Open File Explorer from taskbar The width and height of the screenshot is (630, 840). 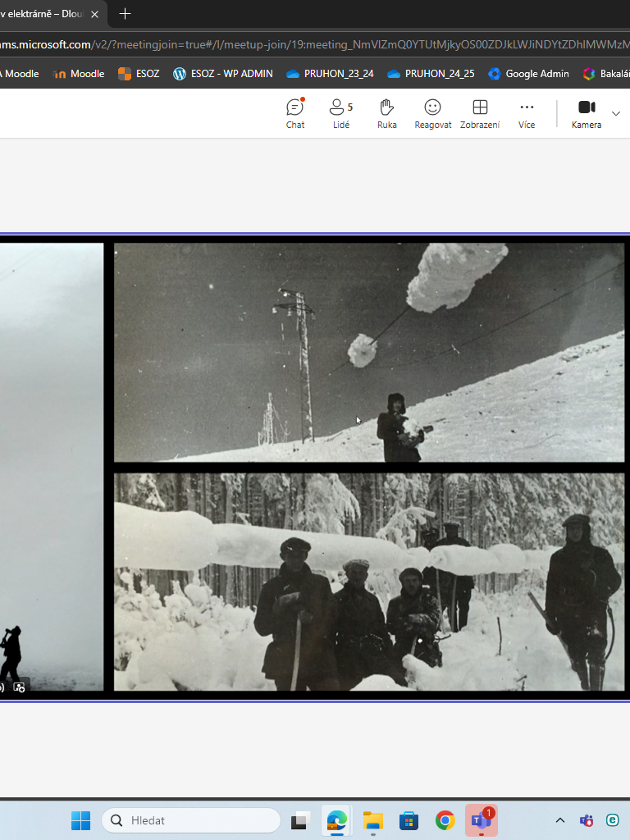[373, 820]
